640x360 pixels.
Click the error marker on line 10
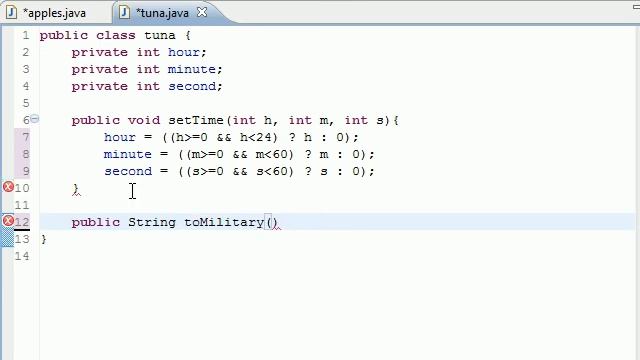(x=8, y=187)
